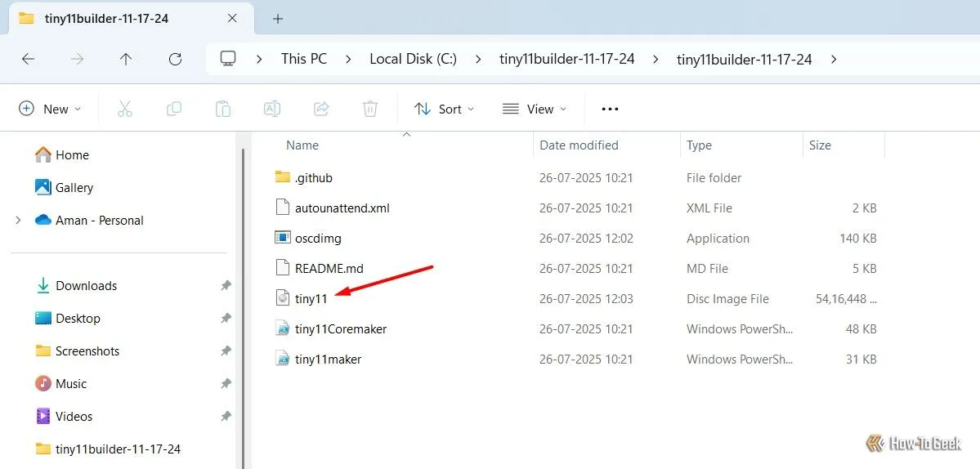Click the Forward navigation arrow

(77, 59)
